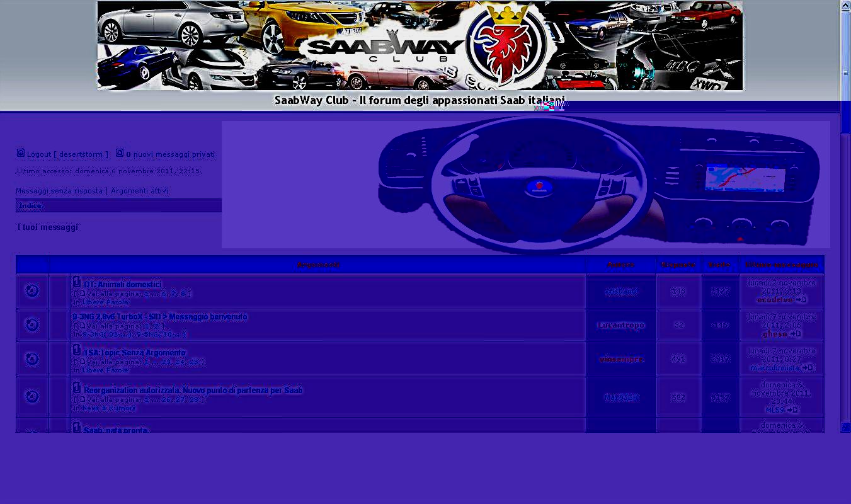The height and width of the screenshot is (504, 851).
Task: Log out of the desertstorm account
Action: coord(67,154)
